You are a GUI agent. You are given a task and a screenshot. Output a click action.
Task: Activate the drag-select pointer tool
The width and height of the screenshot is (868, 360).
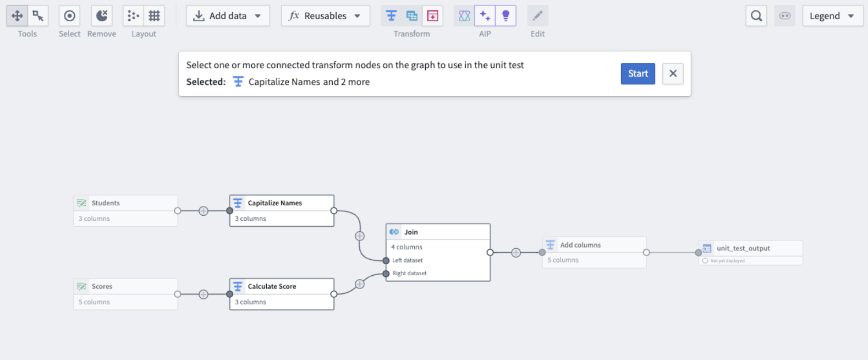pos(38,16)
